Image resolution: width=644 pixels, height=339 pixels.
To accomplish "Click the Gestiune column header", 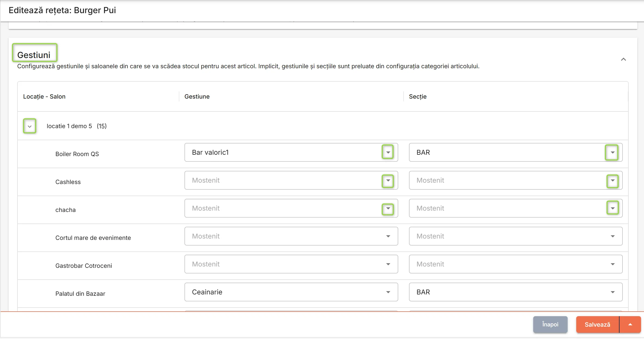I will point(197,96).
